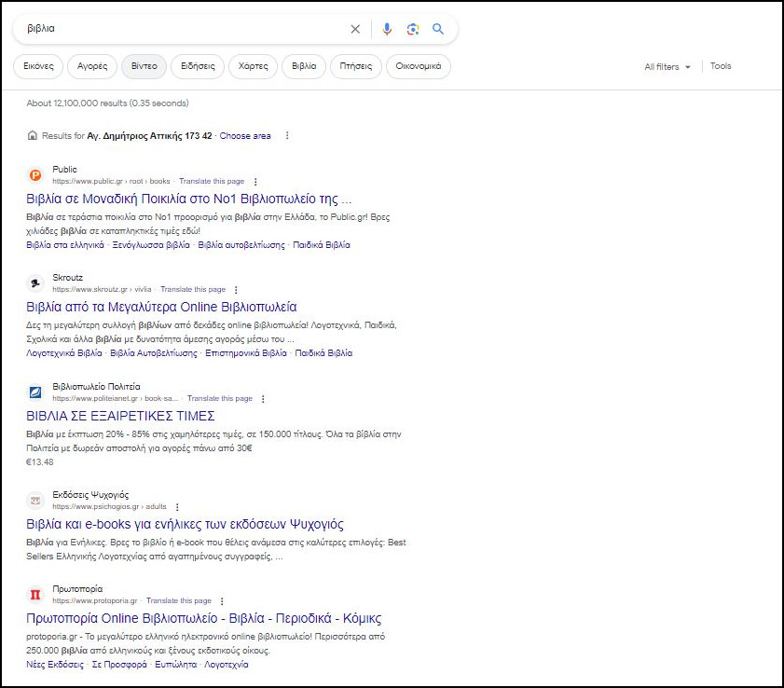The height and width of the screenshot is (688, 784).
Task: Click the www.psichogios.gr breadcrumb URL
Action: pos(109,506)
